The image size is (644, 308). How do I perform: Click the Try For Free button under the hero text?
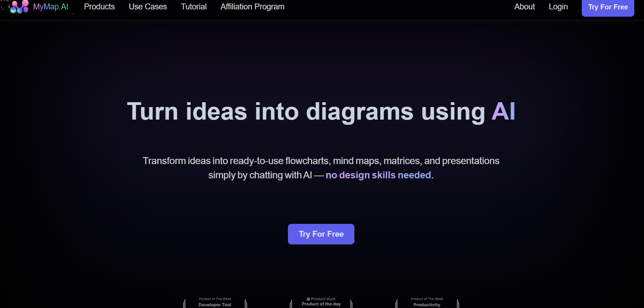pos(321,234)
